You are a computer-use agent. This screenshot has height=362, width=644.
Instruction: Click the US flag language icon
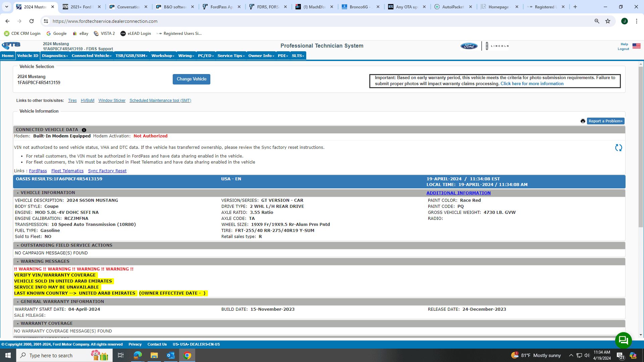tap(636, 46)
